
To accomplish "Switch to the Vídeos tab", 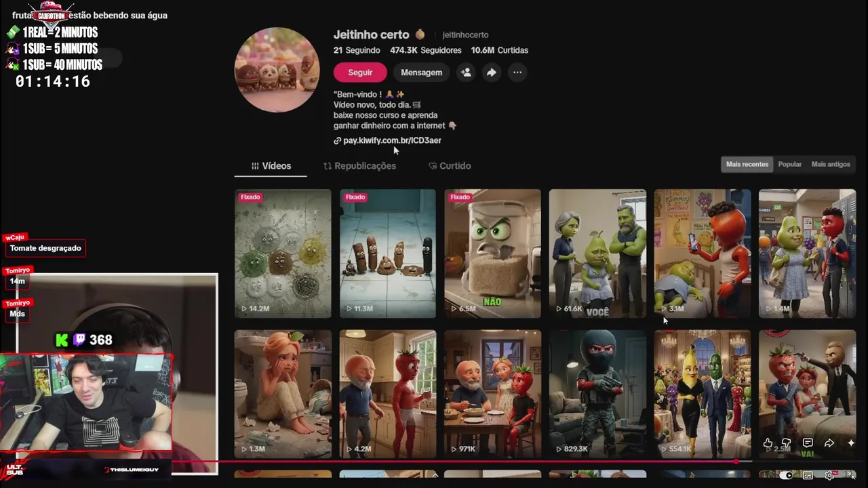I will [271, 166].
